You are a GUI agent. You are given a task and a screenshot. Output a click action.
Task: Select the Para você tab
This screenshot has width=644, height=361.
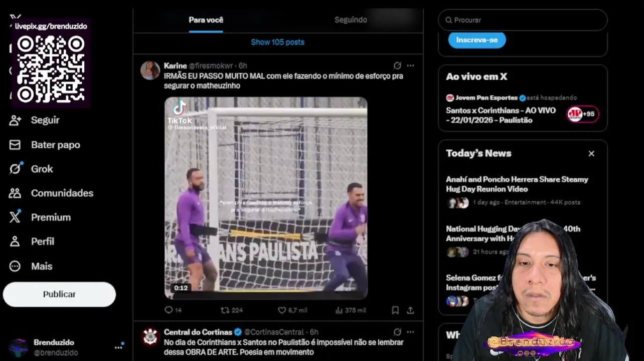click(x=206, y=20)
